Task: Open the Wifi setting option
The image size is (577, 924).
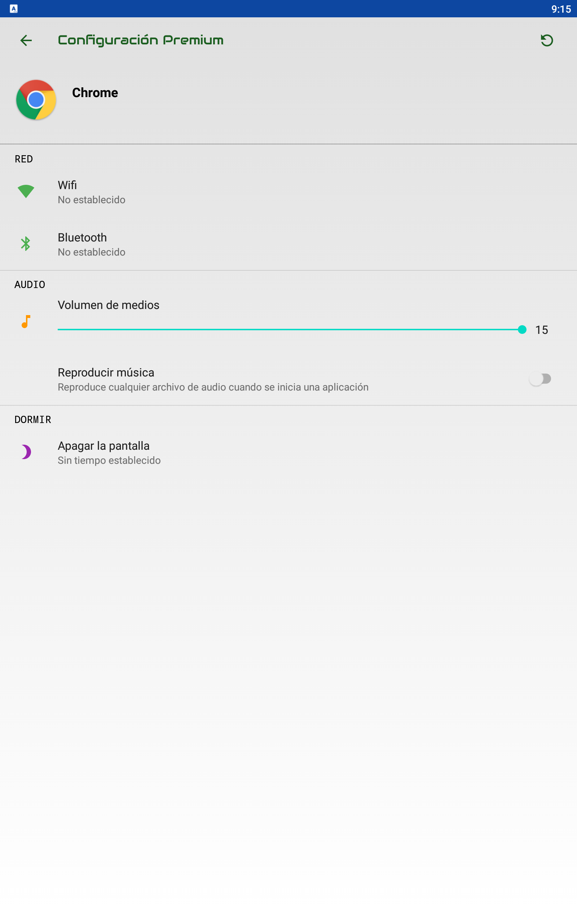Action: 288,192
